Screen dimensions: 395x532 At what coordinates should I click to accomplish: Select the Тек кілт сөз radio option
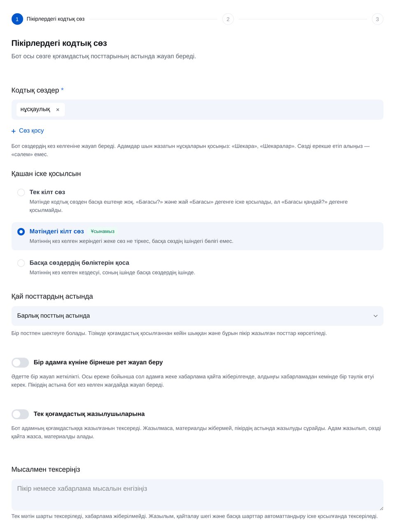[x=21, y=192]
